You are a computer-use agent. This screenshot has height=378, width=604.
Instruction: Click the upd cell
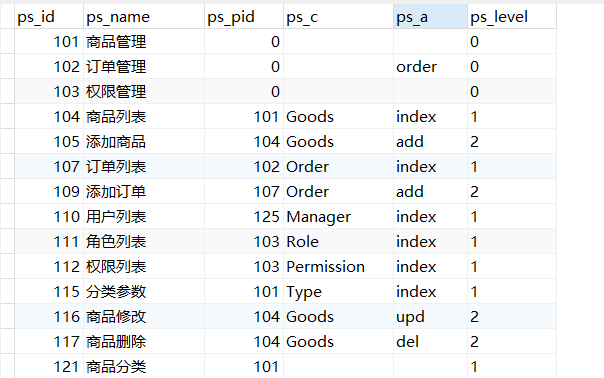[430, 317]
